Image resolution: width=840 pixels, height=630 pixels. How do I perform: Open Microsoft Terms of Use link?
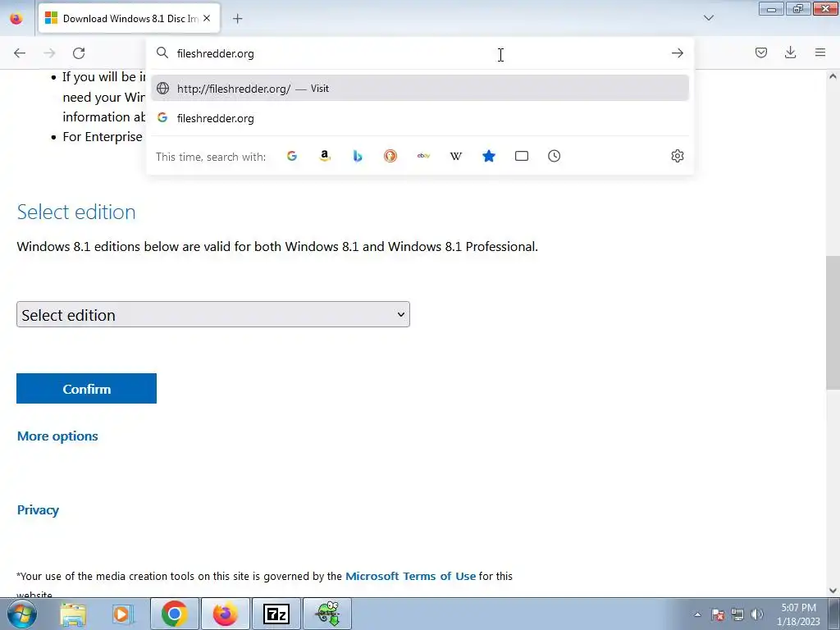point(410,577)
